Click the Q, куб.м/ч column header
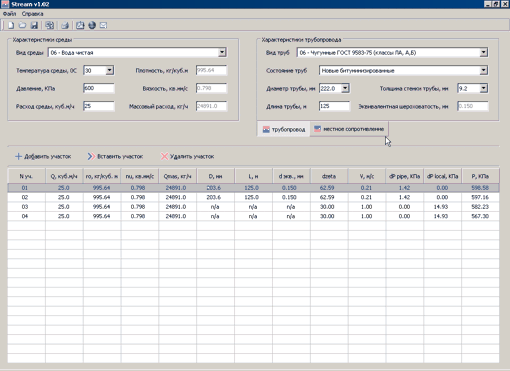The height and width of the screenshot is (371, 510). coord(64,176)
